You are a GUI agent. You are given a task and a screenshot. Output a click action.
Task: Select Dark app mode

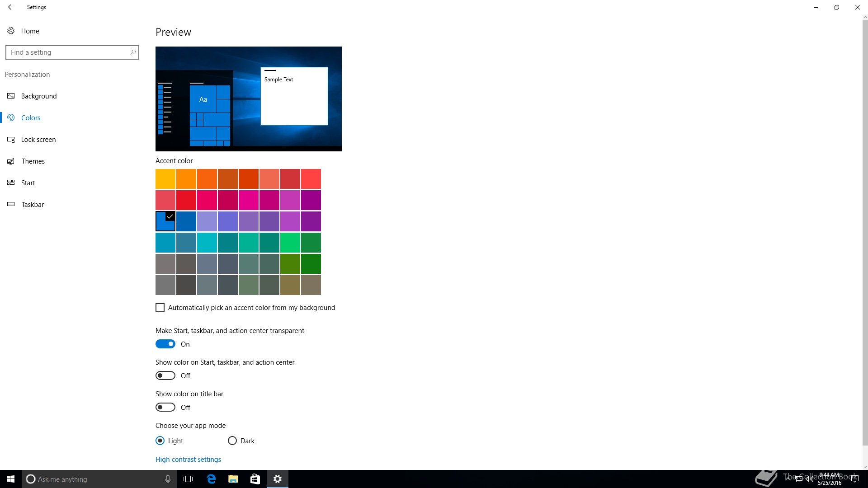(232, 441)
